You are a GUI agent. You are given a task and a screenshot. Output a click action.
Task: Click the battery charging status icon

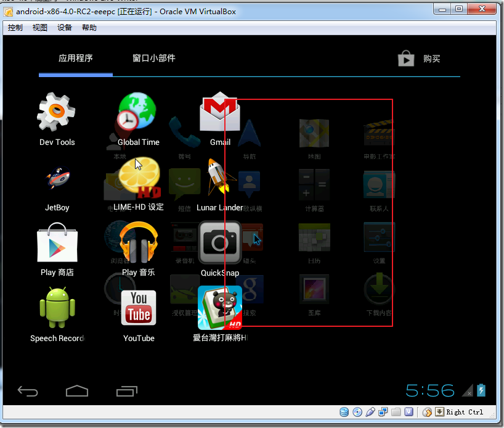481,390
